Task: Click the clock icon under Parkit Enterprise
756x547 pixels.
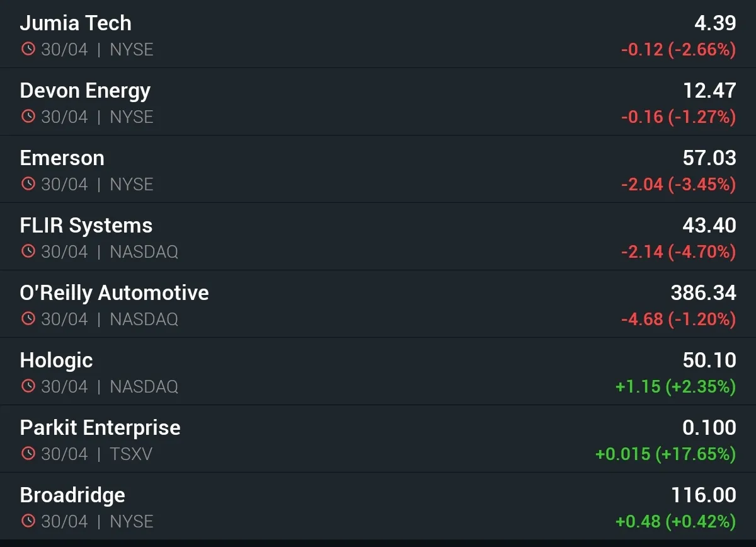Action: pyautogui.click(x=28, y=454)
